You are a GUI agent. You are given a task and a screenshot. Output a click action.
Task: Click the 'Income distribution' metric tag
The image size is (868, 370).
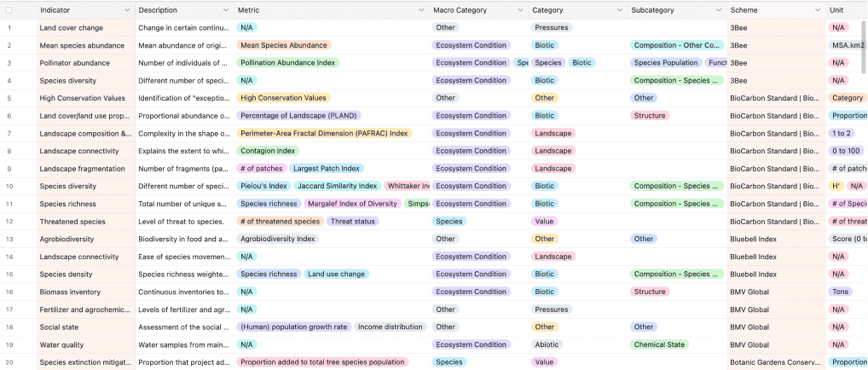(x=391, y=327)
